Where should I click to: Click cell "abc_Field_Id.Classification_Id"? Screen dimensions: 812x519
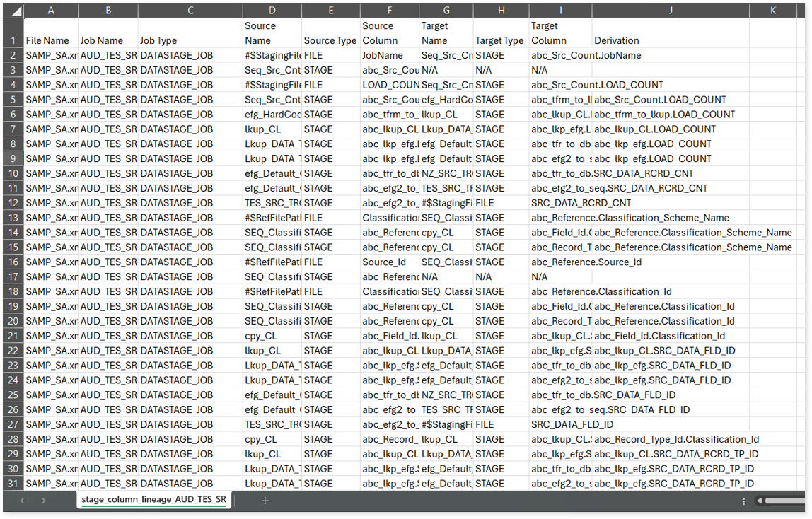[x=671, y=336]
